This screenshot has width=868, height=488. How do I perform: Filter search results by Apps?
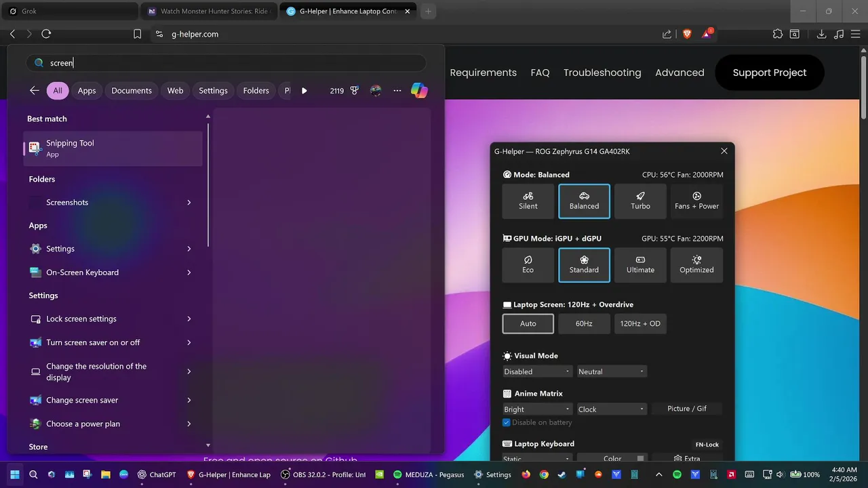(87, 91)
